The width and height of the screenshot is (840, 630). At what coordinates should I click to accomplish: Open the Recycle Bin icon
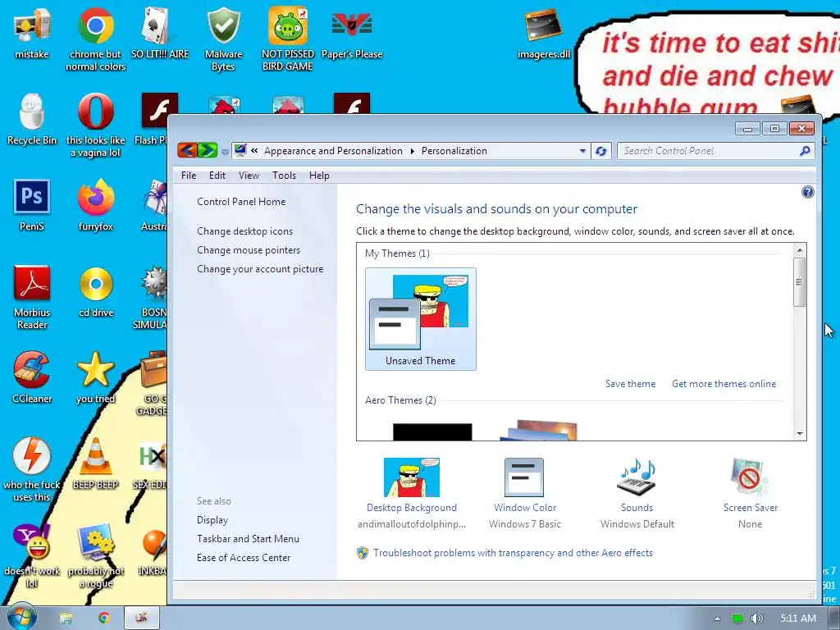[32, 119]
